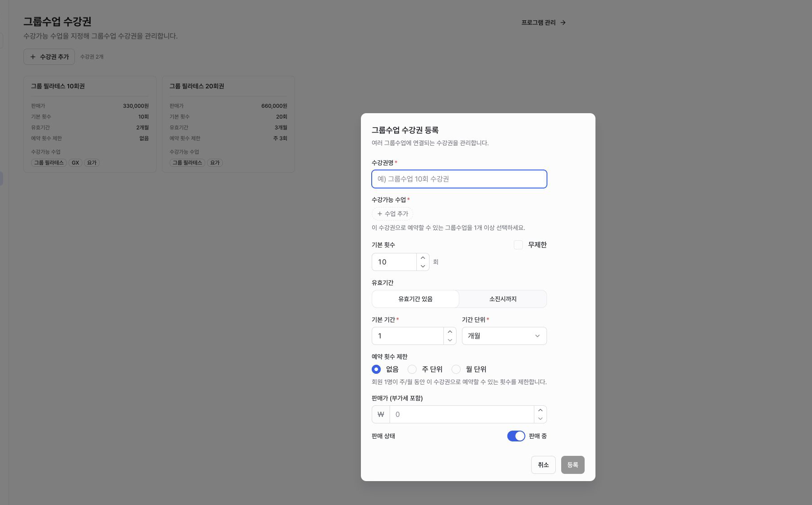Raise 판매가 using the up arrow
Screen dimensions: 812x505
pyautogui.click(x=540, y=410)
